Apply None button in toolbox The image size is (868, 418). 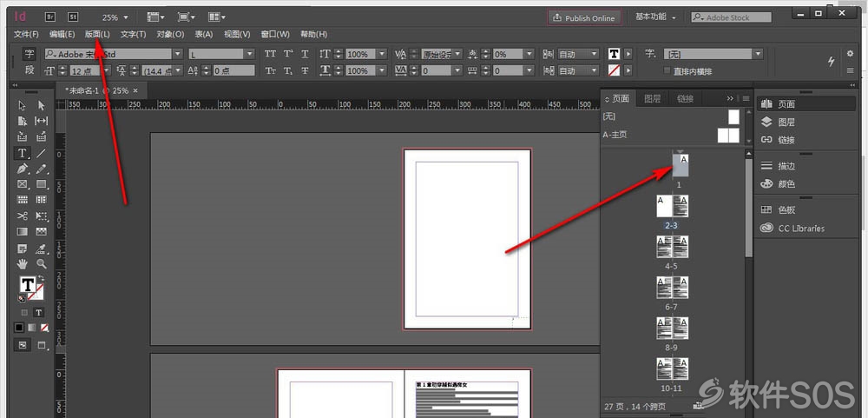point(43,328)
